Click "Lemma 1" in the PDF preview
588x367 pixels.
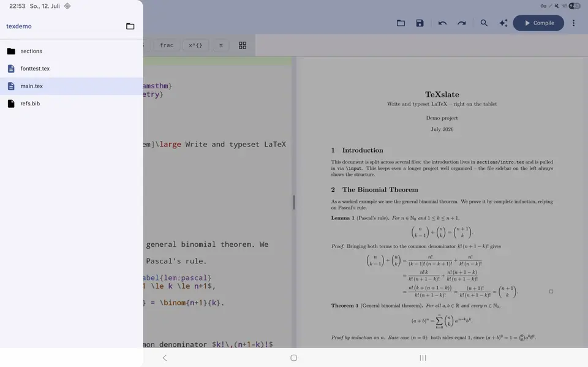342,218
